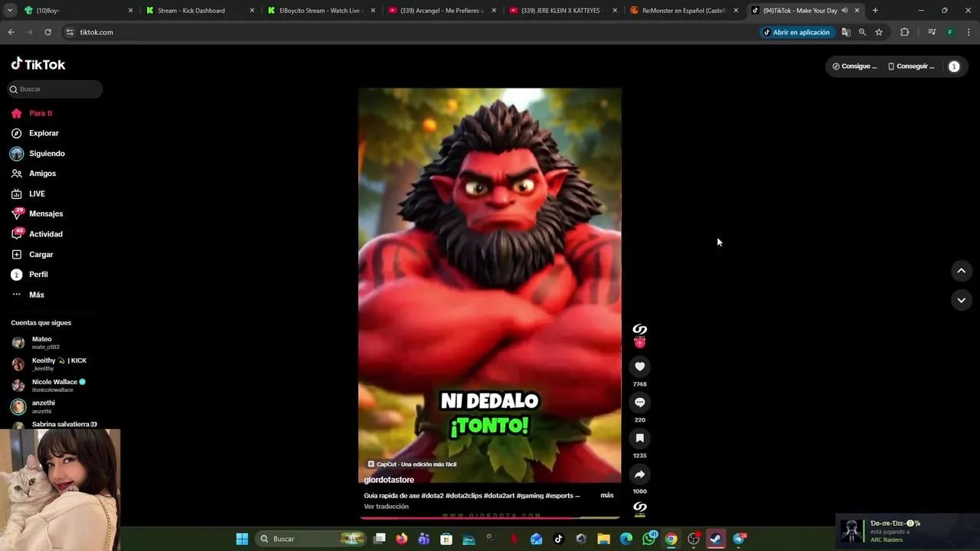Share the video with the arrow icon
Screen dimensions: 980x551
click(x=639, y=474)
